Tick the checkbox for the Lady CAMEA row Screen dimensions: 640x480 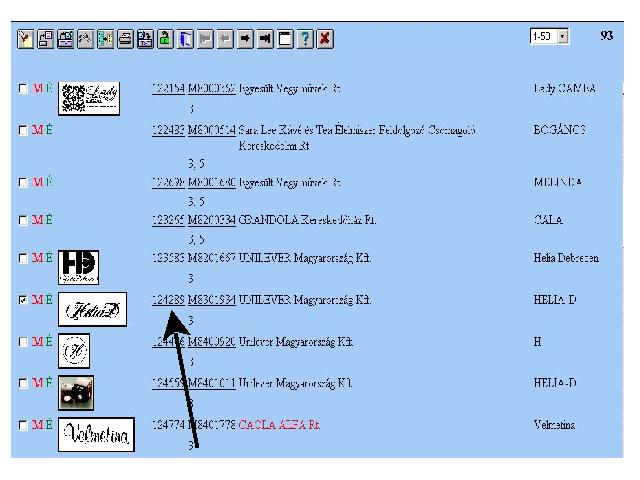coord(23,89)
